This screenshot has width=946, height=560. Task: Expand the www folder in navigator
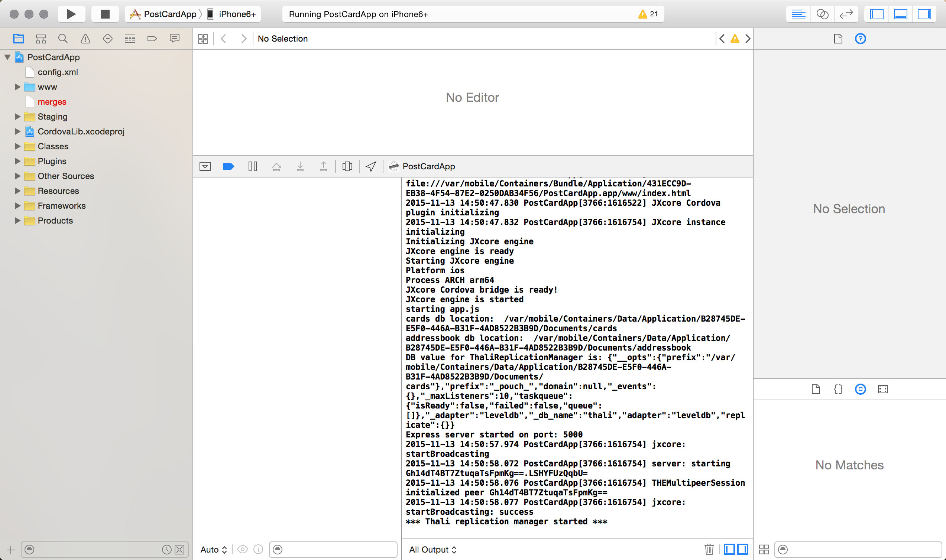[17, 87]
